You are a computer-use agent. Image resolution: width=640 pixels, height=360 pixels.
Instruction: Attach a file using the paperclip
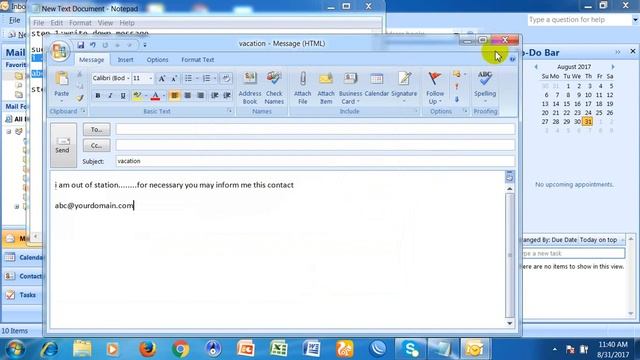point(302,88)
